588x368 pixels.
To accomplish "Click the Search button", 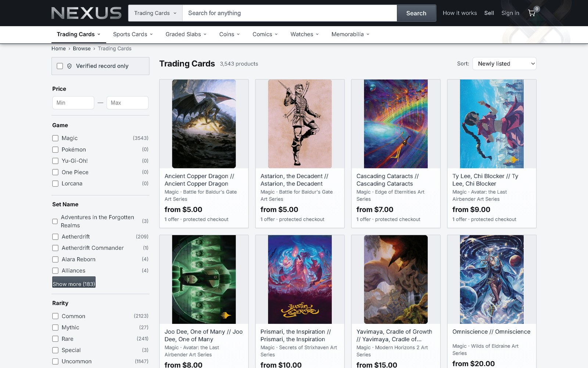I will click(416, 13).
